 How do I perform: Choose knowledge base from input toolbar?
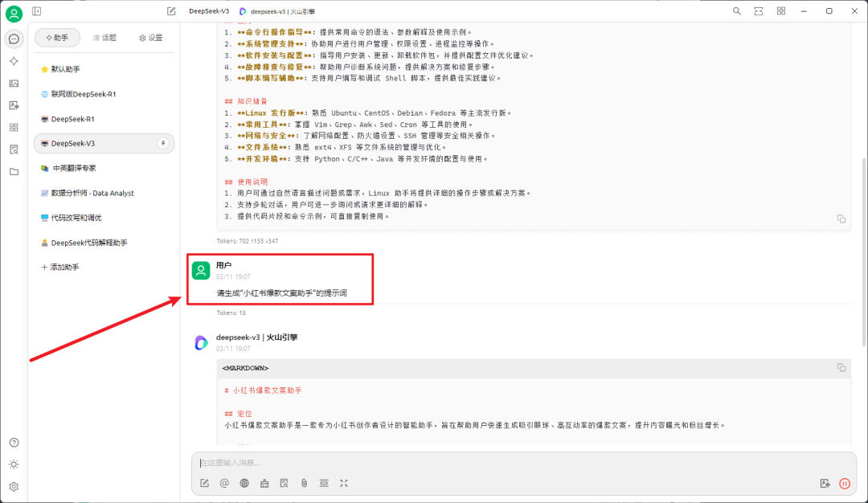tap(284, 483)
